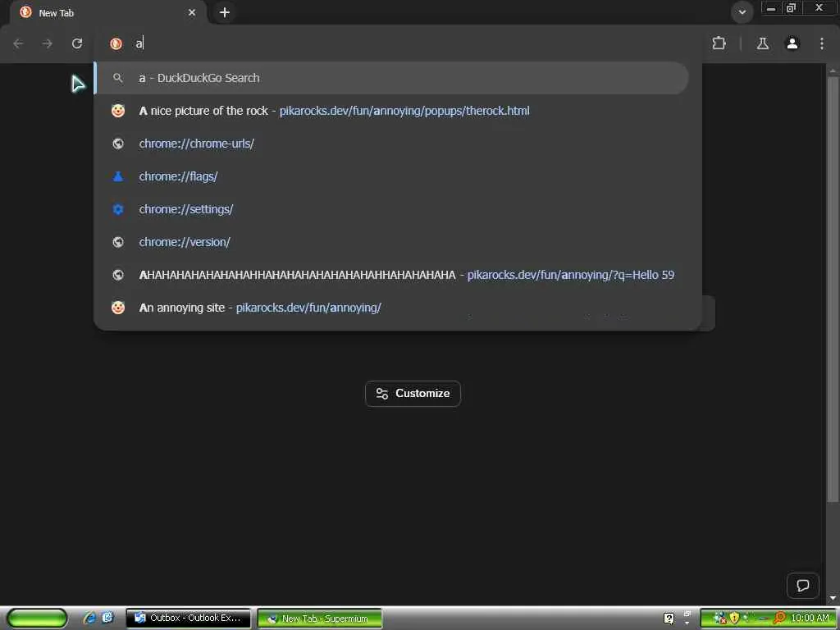Click the Customize button

(x=413, y=394)
